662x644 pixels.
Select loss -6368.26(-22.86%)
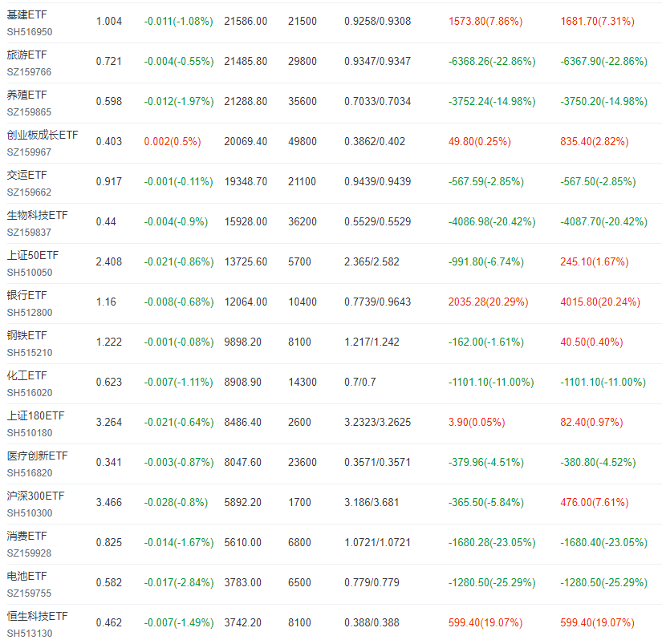pyautogui.click(x=492, y=61)
